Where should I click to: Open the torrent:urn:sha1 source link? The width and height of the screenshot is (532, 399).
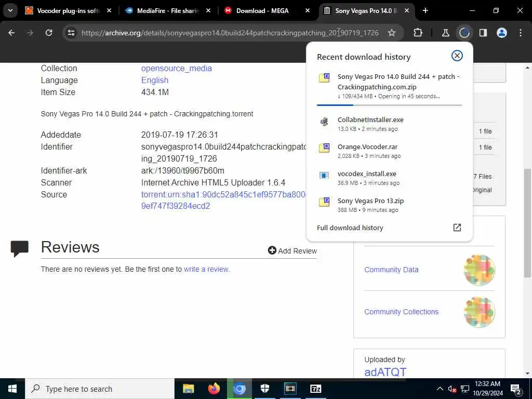click(223, 200)
